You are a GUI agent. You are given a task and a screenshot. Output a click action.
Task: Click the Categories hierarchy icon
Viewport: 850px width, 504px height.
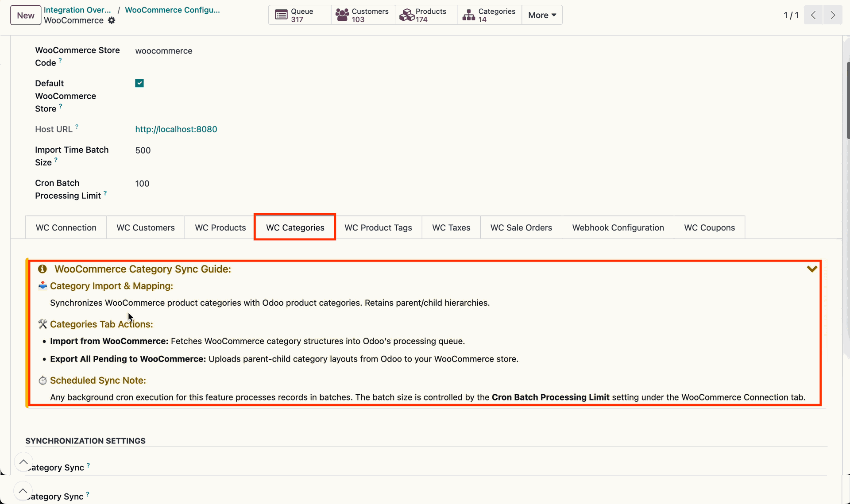tap(469, 15)
